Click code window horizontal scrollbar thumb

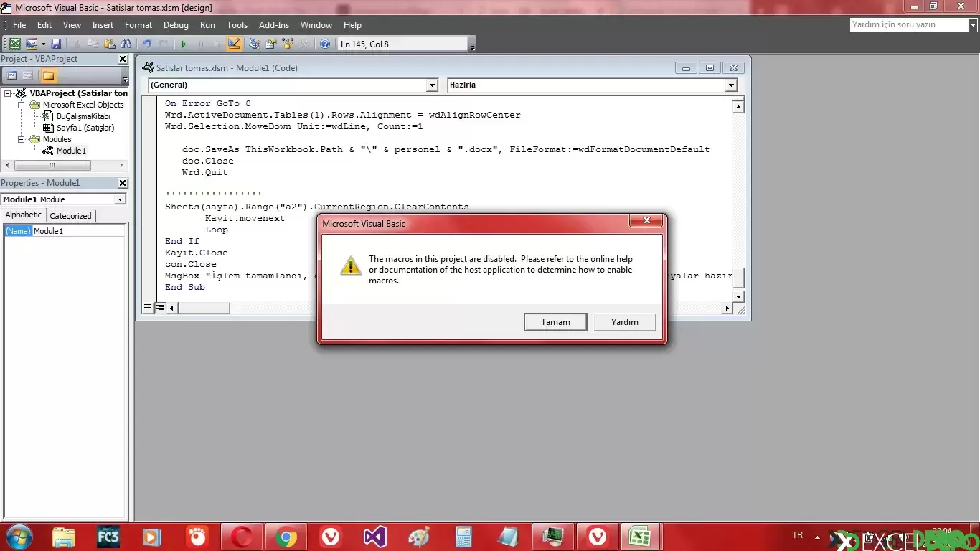pyautogui.click(x=204, y=308)
